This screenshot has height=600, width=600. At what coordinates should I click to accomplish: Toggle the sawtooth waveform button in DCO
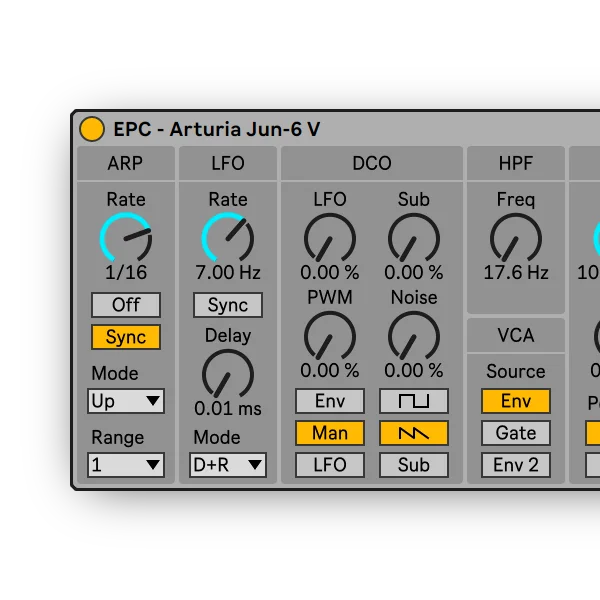coord(414,433)
